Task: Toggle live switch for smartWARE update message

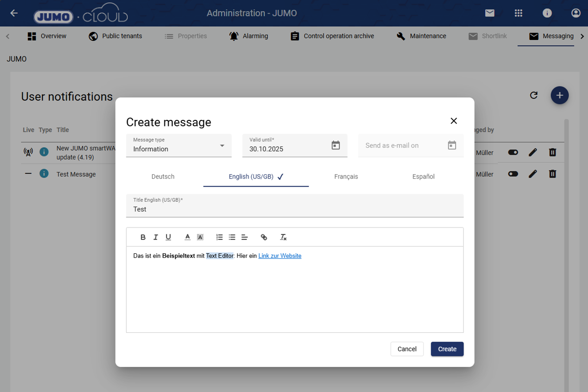Action: tap(513, 152)
